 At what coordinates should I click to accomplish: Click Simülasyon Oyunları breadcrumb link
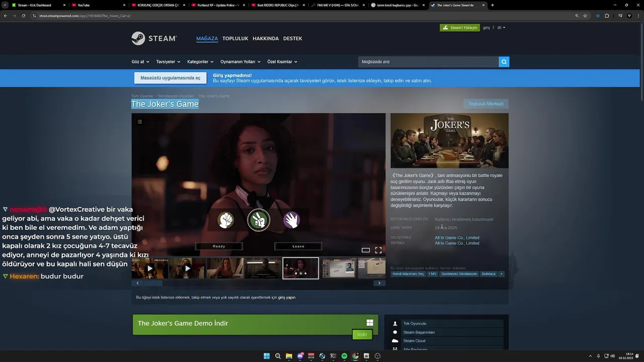pos(176,96)
